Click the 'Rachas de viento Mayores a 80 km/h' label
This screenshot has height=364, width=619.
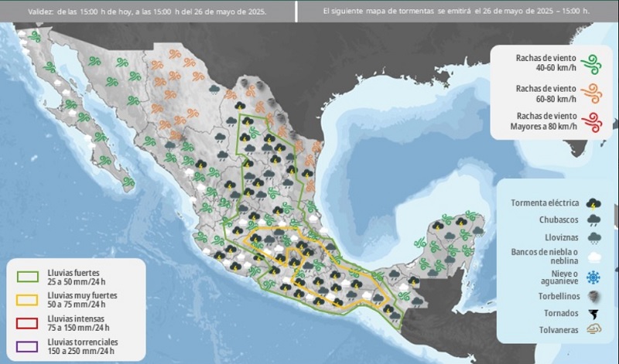(x=544, y=121)
